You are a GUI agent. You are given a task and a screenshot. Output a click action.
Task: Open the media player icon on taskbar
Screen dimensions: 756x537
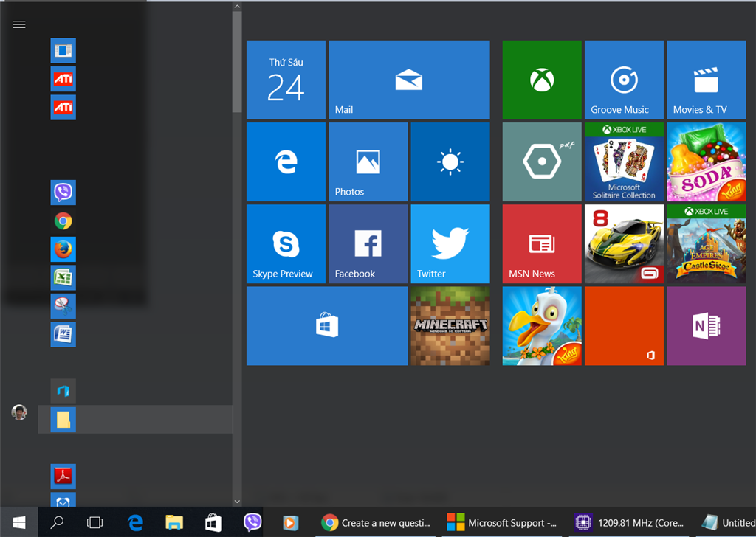coord(290,522)
